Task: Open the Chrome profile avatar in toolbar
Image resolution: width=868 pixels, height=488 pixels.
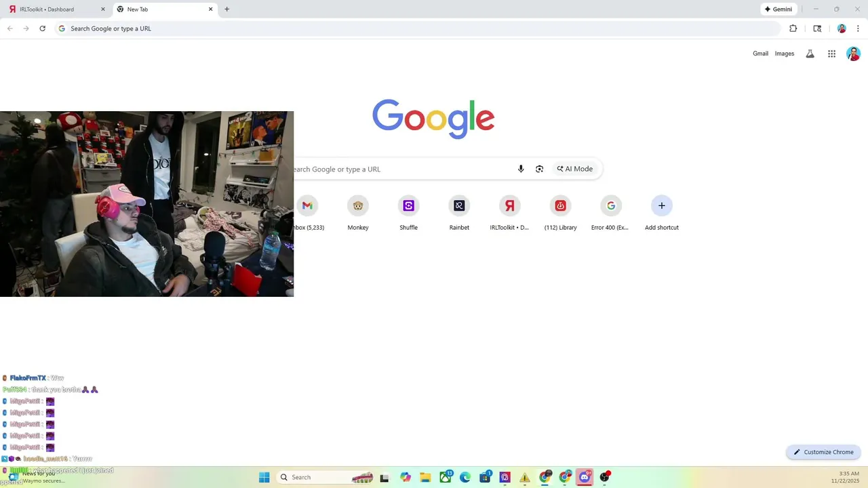Action: [x=842, y=28]
